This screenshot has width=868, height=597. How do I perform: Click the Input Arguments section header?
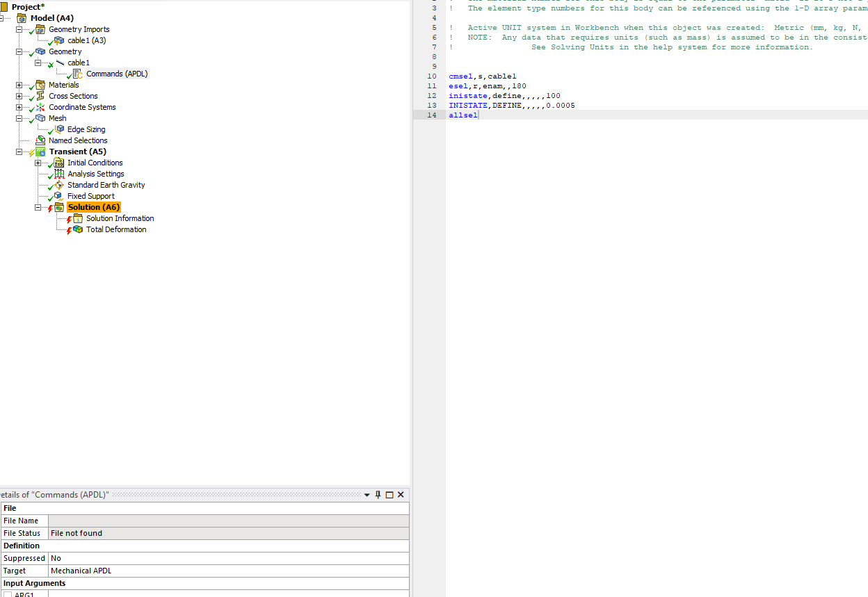click(205, 583)
